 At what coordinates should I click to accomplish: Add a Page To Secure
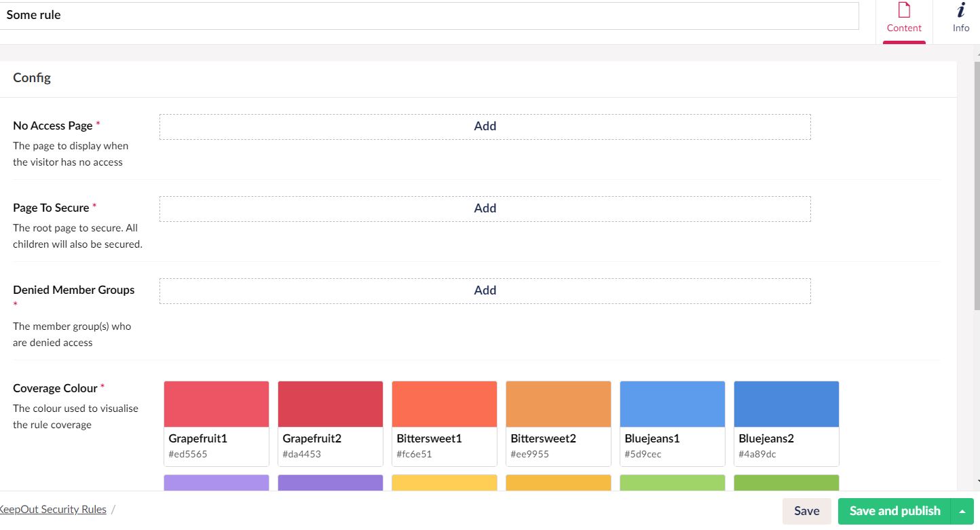click(485, 208)
